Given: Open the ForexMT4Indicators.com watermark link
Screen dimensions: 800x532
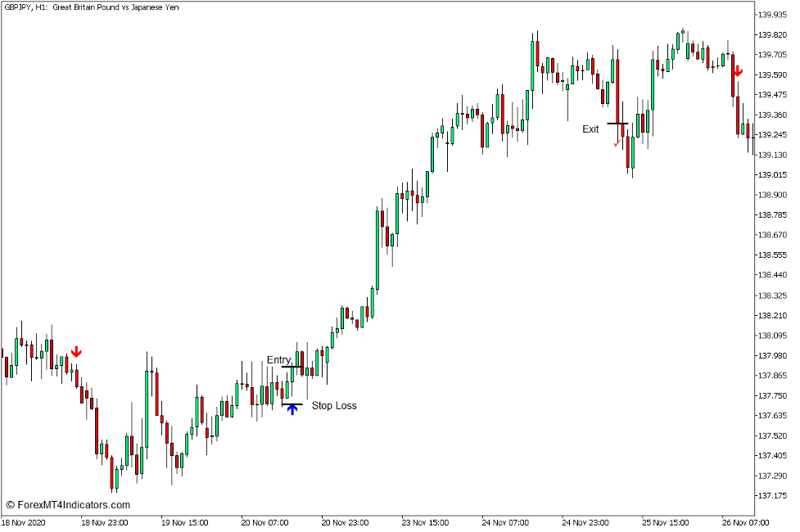Looking at the screenshot, I should coord(70,505).
